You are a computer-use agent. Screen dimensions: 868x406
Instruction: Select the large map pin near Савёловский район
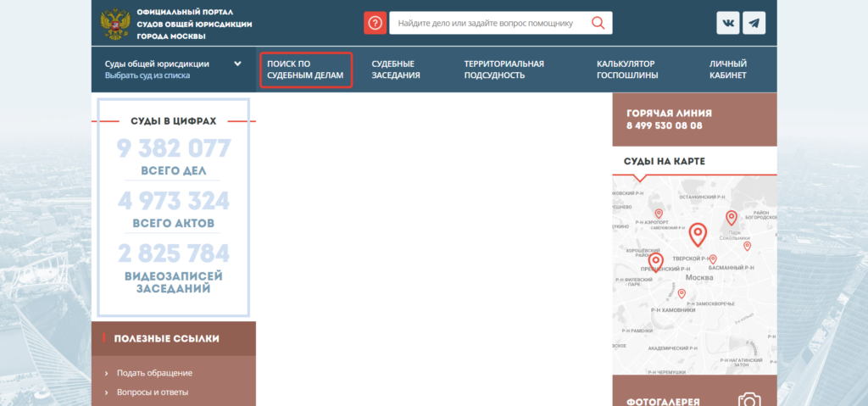tap(698, 232)
